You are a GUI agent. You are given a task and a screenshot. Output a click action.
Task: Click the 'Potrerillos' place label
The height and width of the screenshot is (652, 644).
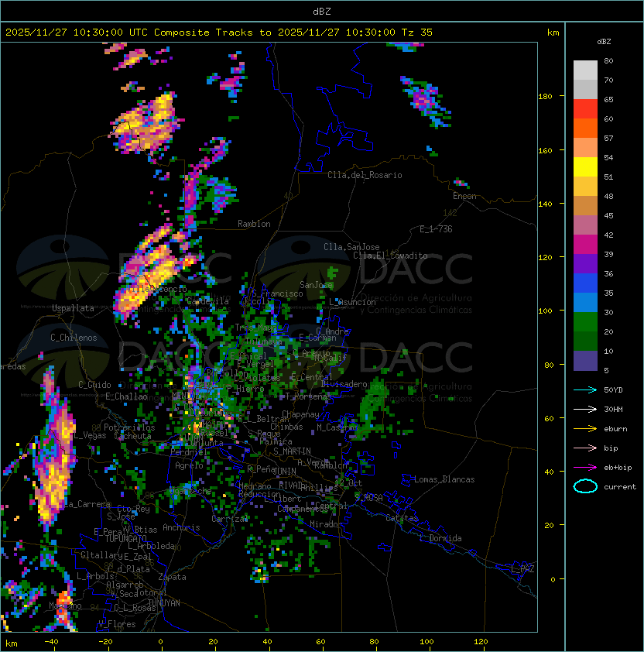tap(129, 427)
